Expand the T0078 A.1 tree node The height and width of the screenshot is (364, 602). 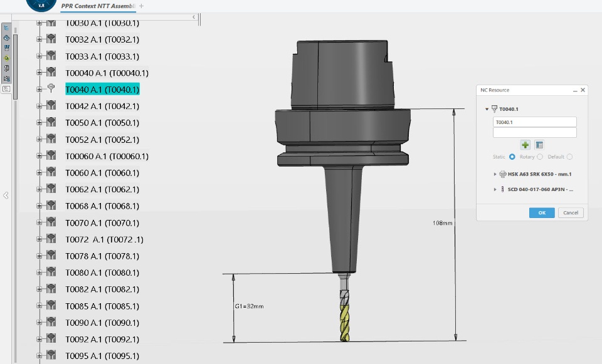point(39,256)
